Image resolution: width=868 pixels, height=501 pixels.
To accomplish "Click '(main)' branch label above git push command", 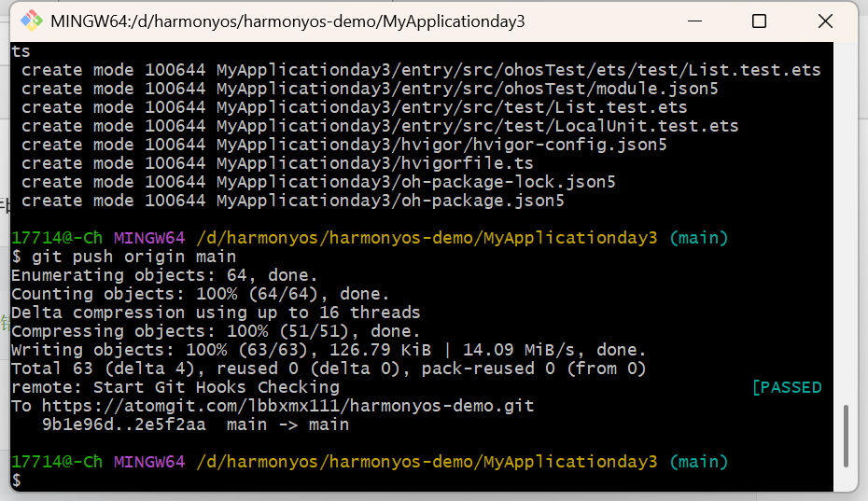I will pos(699,238).
